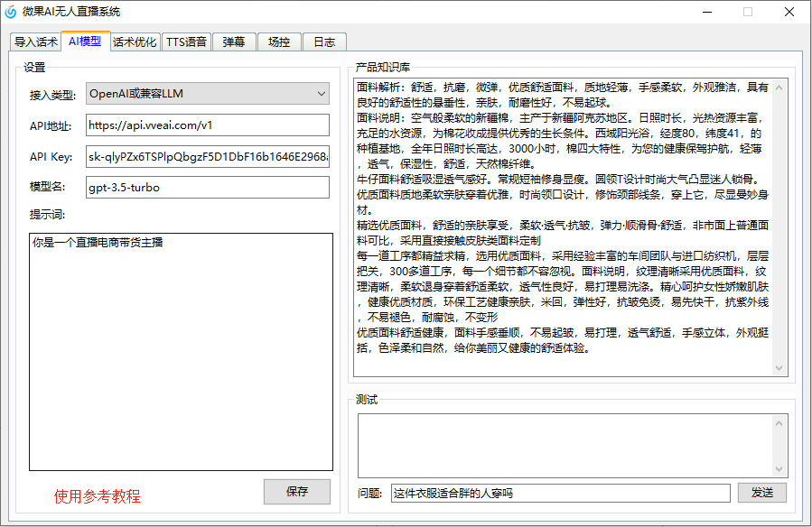Open the 使用参考教程 link
The width and height of the screenshot is (812, 527).
[x=97, y=496]
